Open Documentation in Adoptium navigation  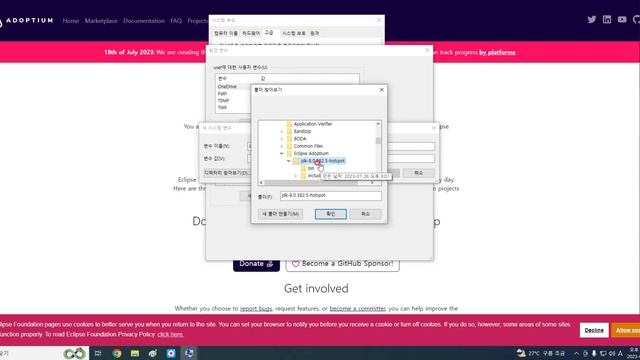click(144, 21)
